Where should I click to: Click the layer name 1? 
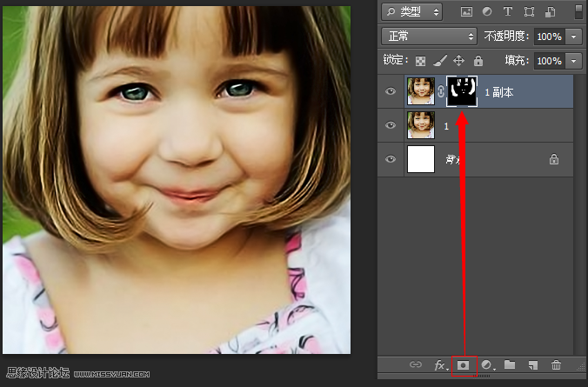[x=446, y=126]
